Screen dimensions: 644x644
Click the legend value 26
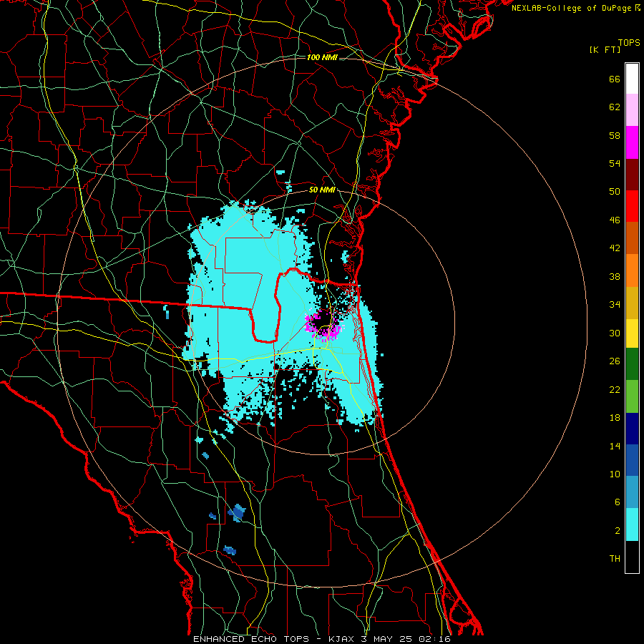pyautogui.click(x=615, y=361)
